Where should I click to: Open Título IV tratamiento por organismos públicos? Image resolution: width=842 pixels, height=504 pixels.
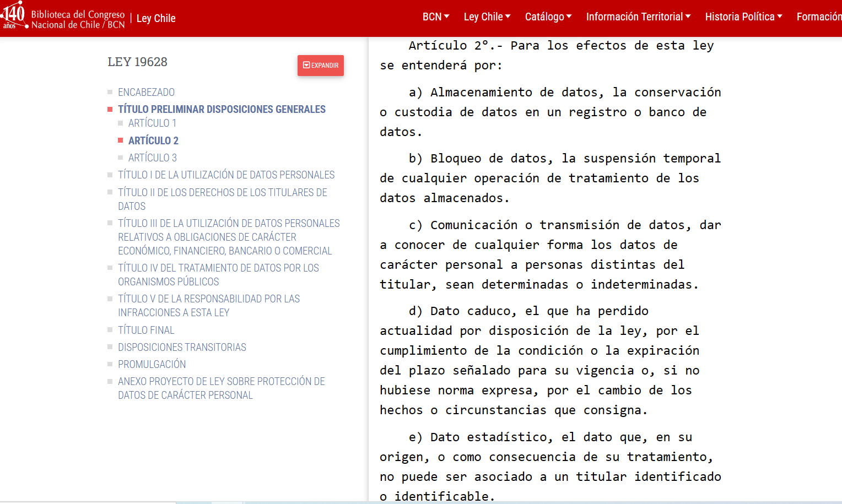click(218, 274)
